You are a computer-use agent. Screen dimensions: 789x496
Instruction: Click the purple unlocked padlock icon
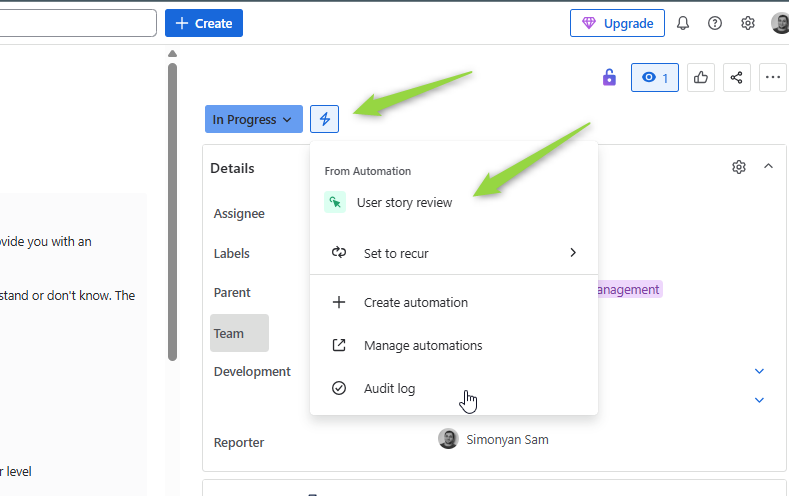click(609, 77)
